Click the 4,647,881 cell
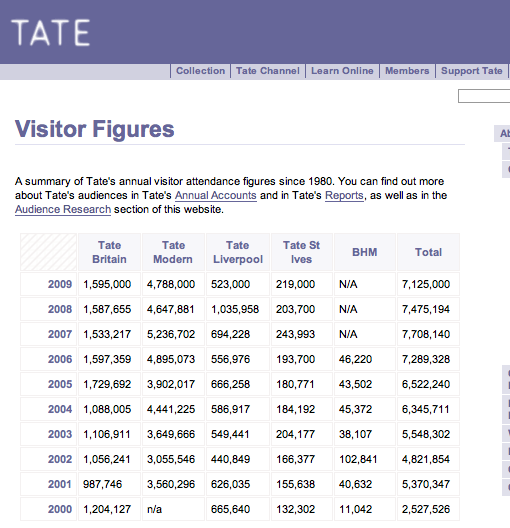 coord(173,309)
